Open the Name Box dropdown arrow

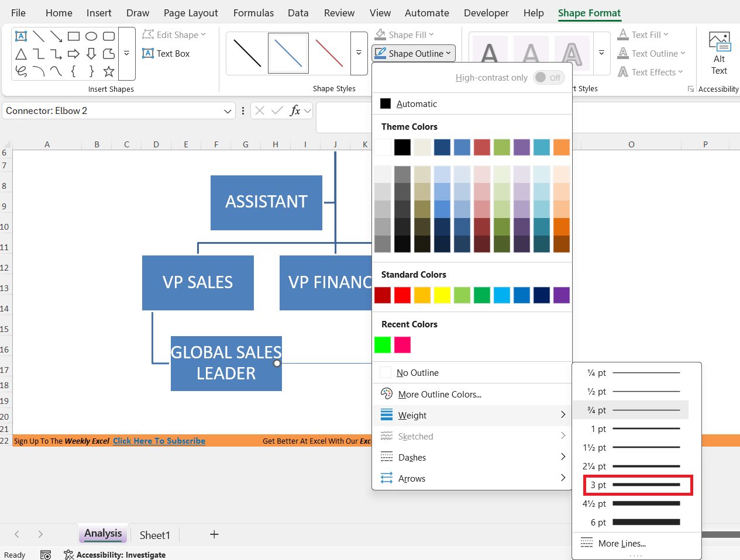228,111
